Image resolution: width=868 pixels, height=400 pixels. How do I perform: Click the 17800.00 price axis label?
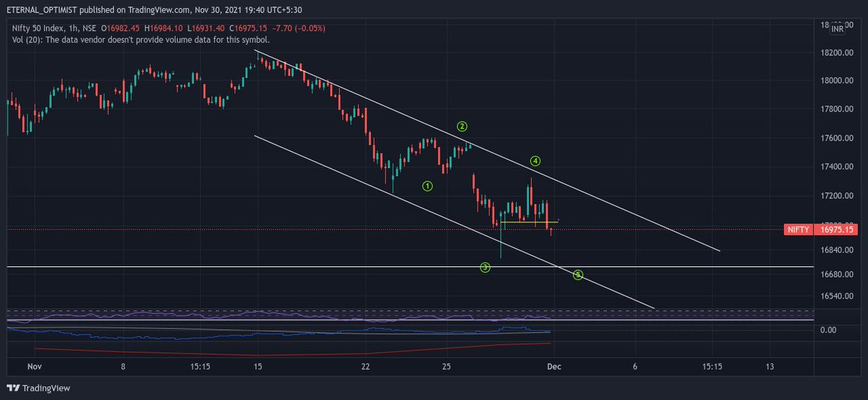(x=836, y=109)
